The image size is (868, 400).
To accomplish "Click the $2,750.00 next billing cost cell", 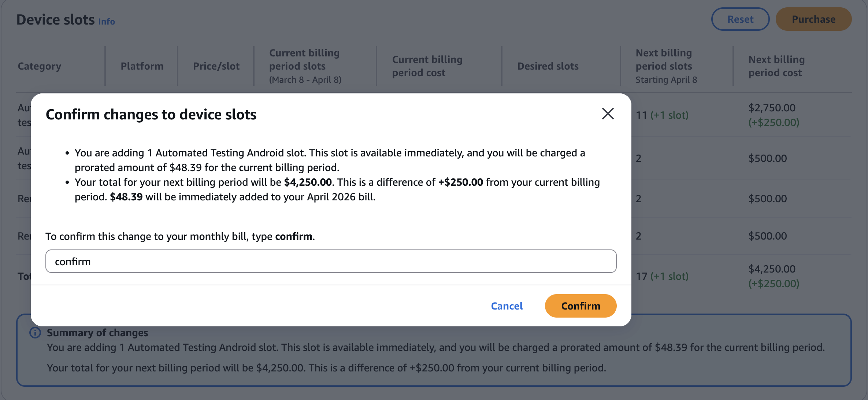I will coord(772,108).
